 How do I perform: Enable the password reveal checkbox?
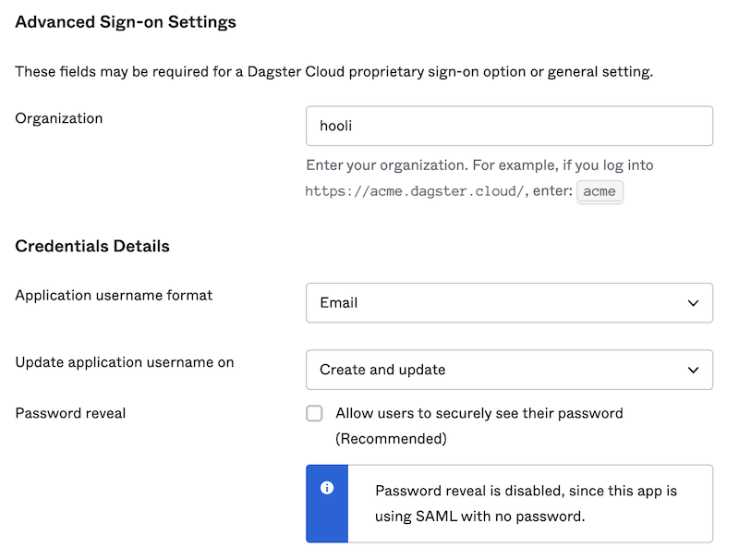314,413
